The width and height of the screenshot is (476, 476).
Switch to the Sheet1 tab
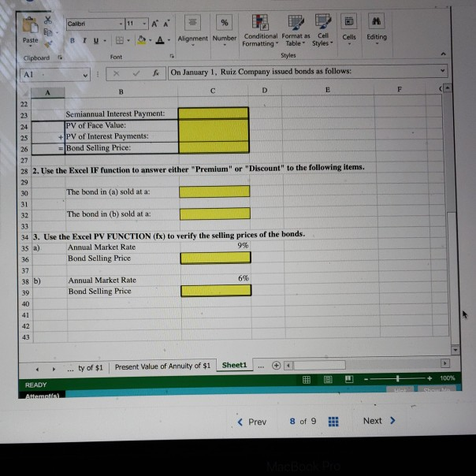coord(234,365)
